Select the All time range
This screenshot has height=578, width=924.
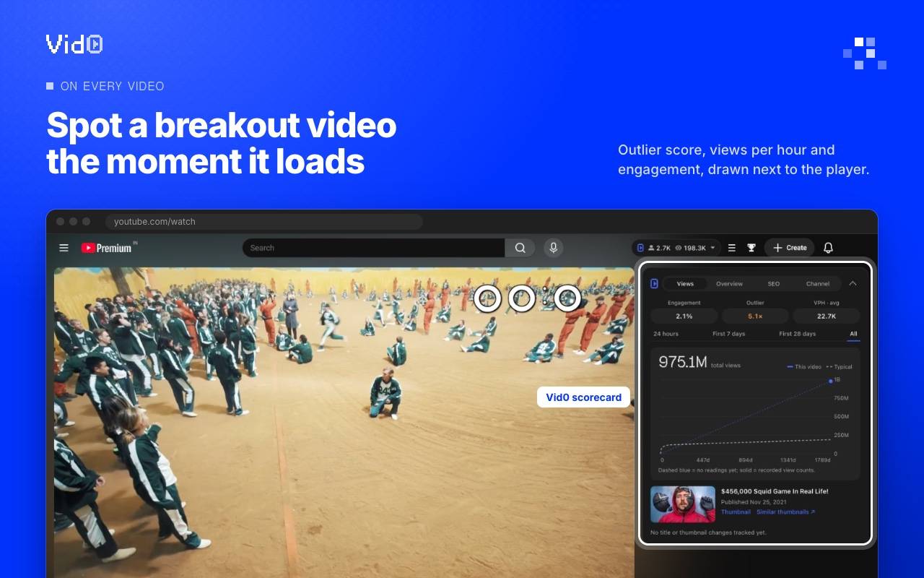point(853,334)
